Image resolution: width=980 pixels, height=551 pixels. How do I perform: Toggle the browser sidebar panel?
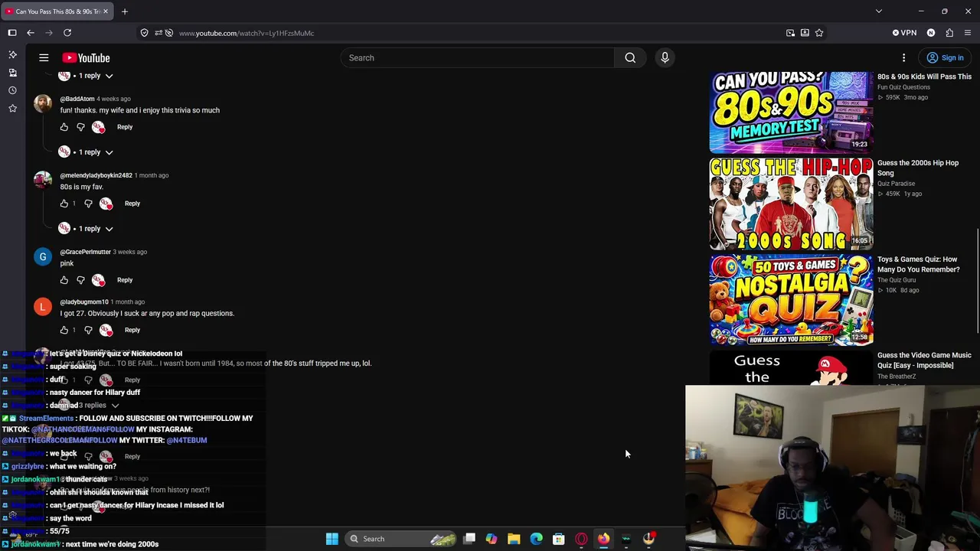pos(12,33)
